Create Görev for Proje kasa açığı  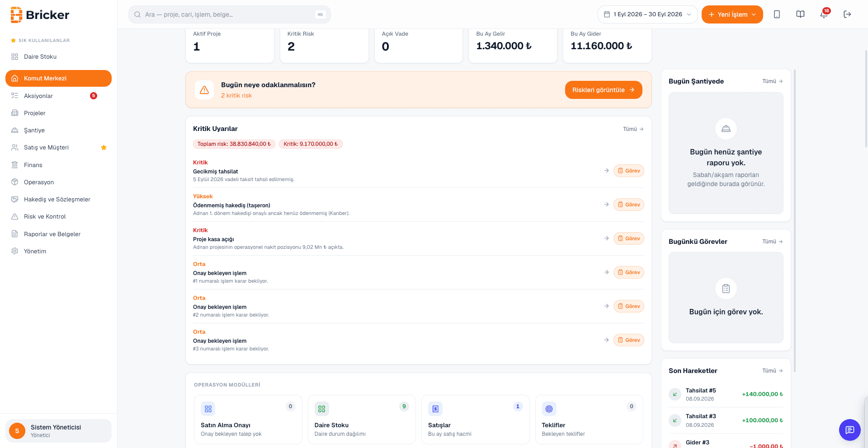point(629,238)
